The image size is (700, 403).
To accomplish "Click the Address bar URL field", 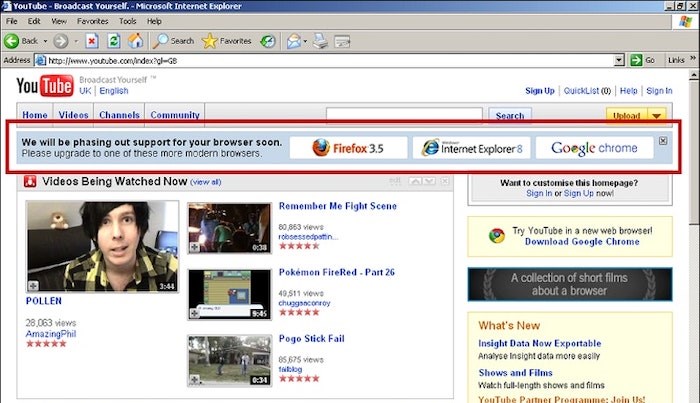I will [330, 60].
